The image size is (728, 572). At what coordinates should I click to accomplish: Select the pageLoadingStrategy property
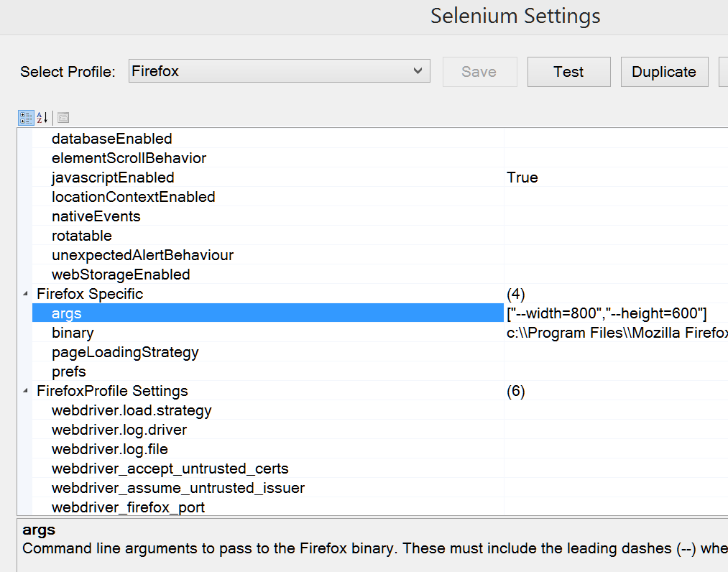coord(125,352)
